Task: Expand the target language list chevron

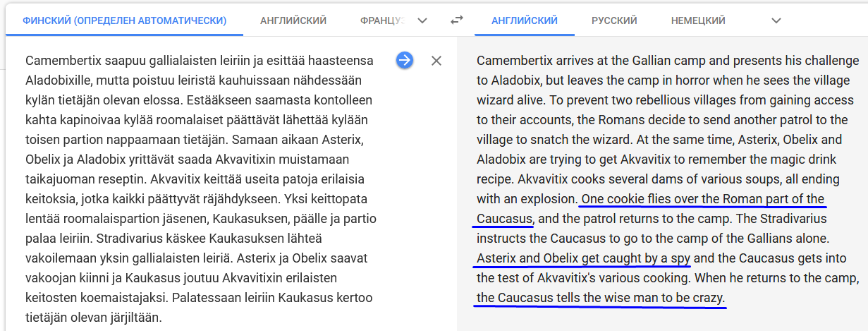Action: pyautogui.click(x=776, y=20)
